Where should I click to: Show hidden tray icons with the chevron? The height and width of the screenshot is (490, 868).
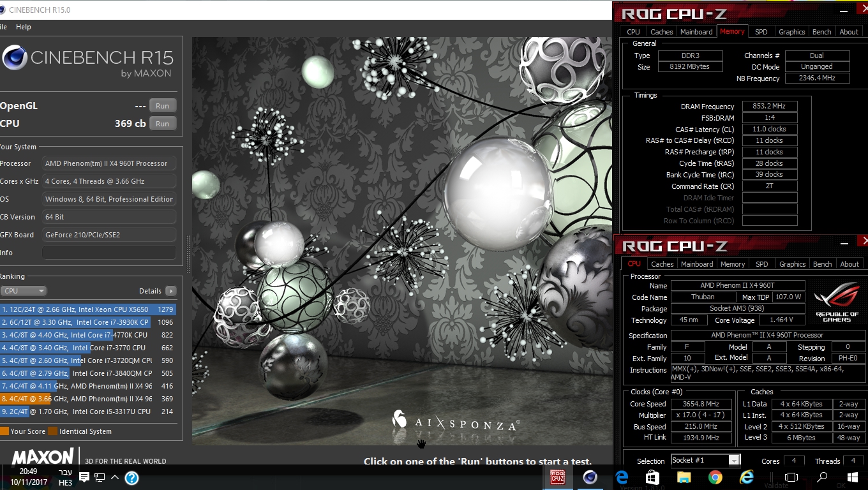tap(115, 477)
